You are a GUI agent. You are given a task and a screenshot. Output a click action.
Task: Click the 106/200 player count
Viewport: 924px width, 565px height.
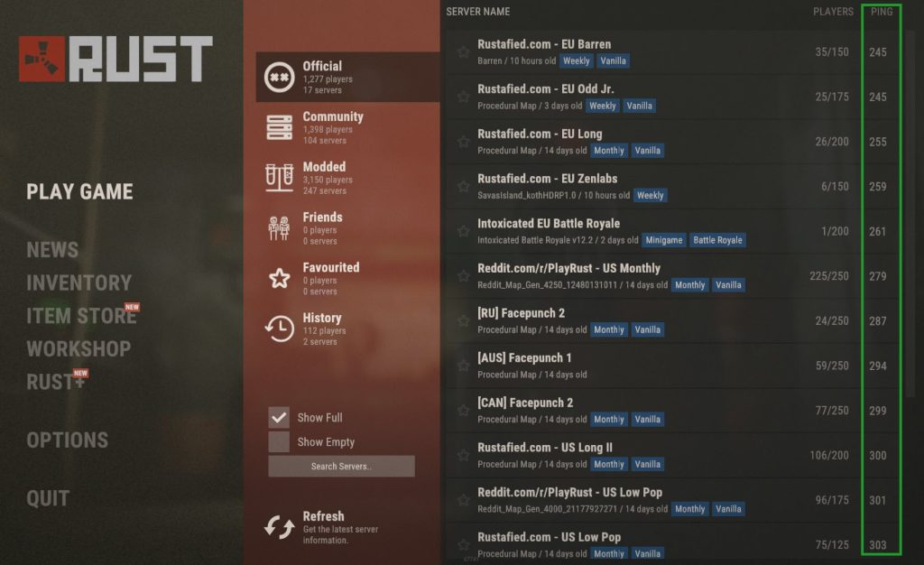click(829, 455)
